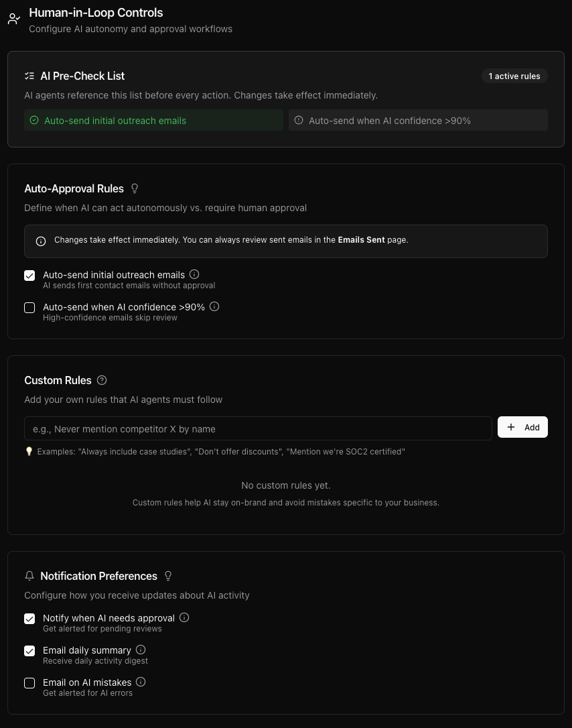Enable Auto-send when AI confidence >90% checkbox
This screenshot has width=572, height=728.
coord(29,308)
